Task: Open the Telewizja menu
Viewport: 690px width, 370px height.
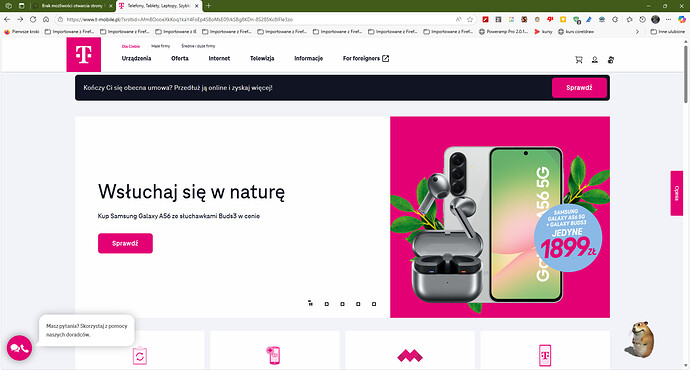Action: (262, 58)
